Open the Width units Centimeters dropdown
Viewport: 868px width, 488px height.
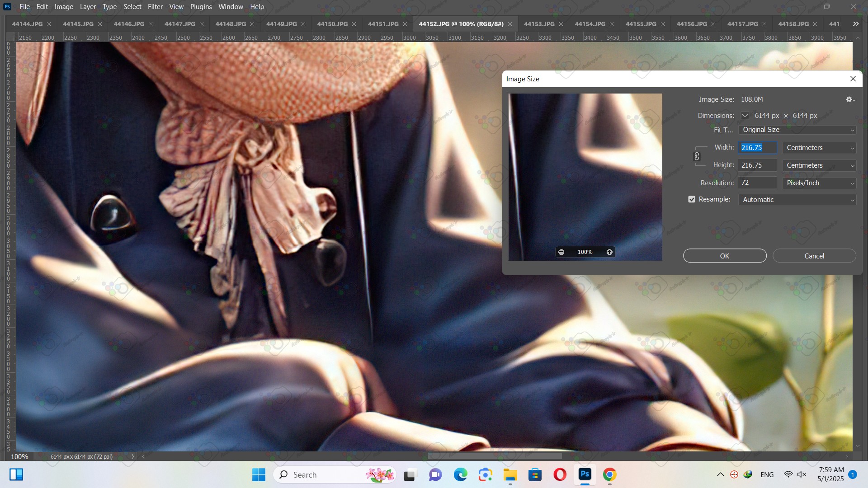tap(819, 148)
